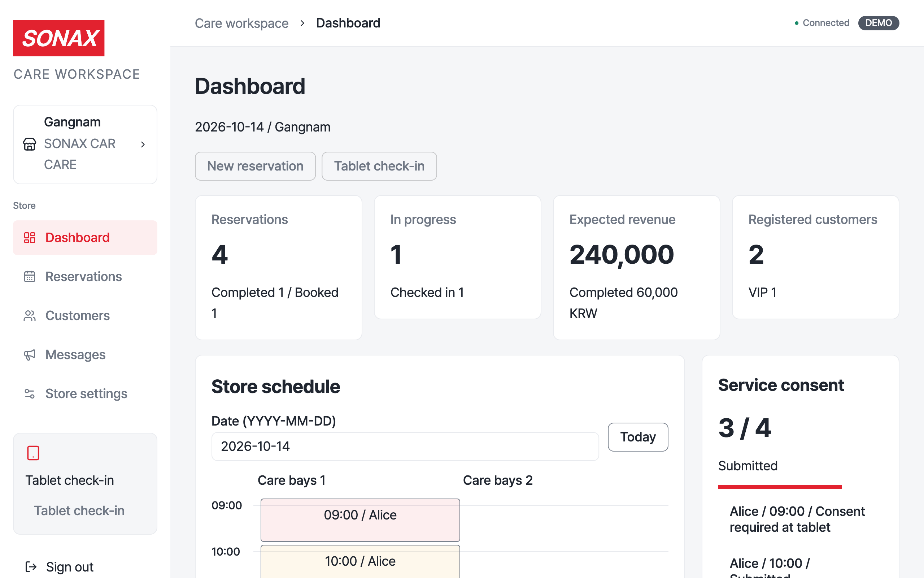The width and height of the screenshot is (924, 578).
Task: Click the '3 / 4' consent count
Action: coord(745,428)
